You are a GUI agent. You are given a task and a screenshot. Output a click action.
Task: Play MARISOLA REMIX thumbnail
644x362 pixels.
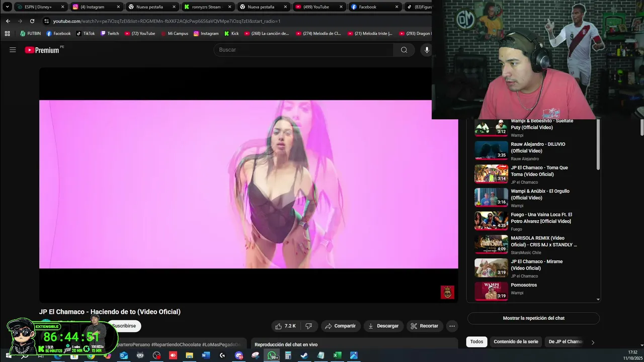point(491,244)
